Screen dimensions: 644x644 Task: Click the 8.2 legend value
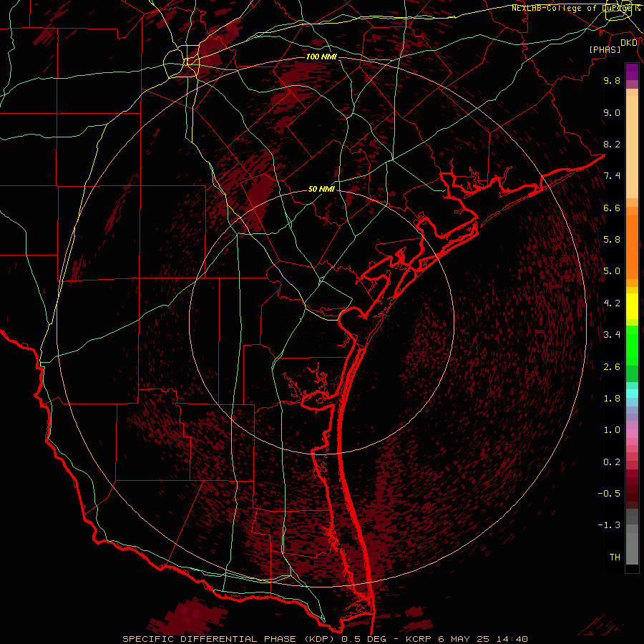[x=612, y=144]
